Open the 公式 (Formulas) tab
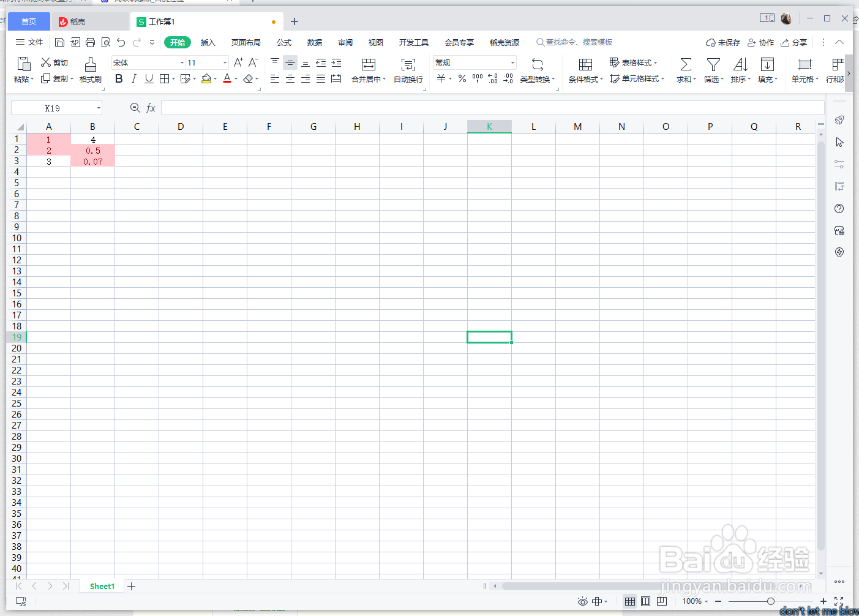The width and height of the screenshot is (859, 616). [x=284, y=42]
